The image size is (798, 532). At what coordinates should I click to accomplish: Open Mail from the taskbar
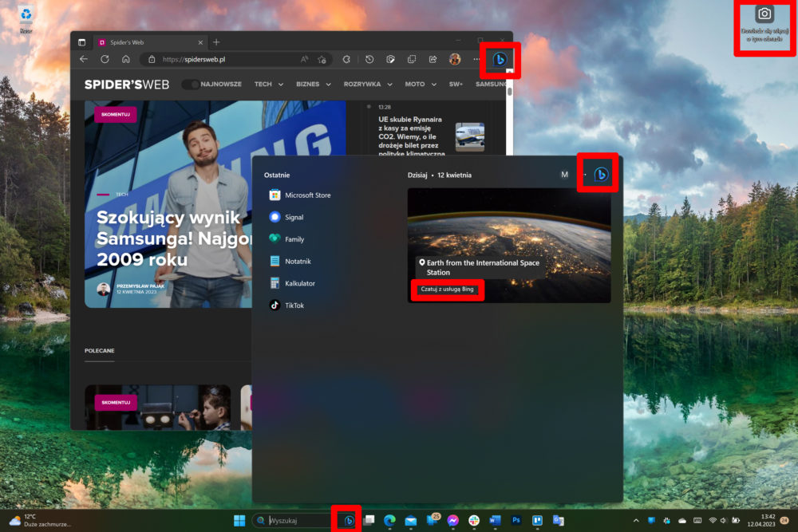tap(411, 520)
